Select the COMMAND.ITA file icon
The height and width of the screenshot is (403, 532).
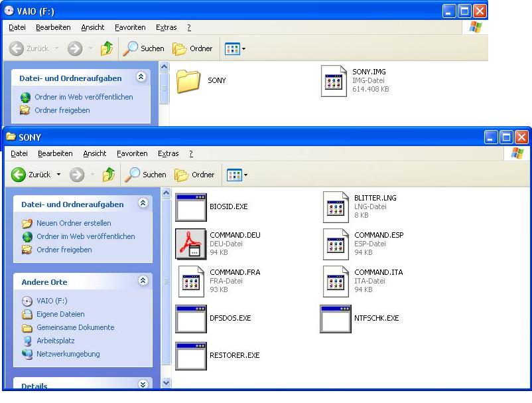click(x=336, y=282)
